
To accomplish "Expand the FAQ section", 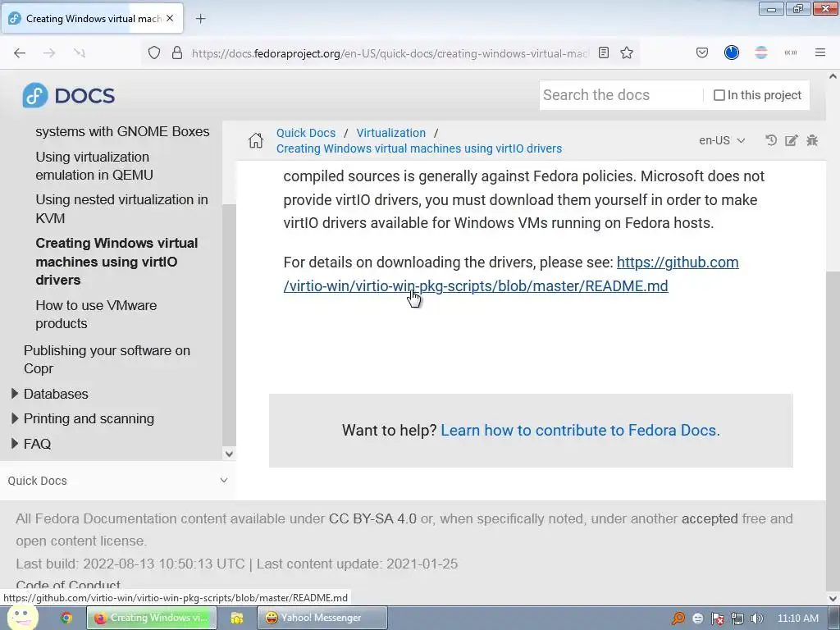I will pos(15,444).
